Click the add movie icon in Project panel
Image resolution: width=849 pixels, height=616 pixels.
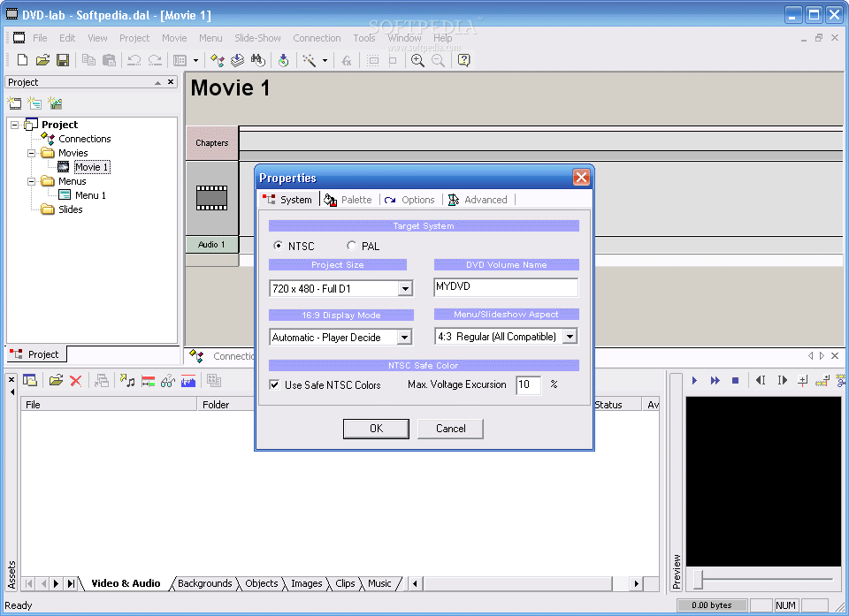[x=15, y=103]
